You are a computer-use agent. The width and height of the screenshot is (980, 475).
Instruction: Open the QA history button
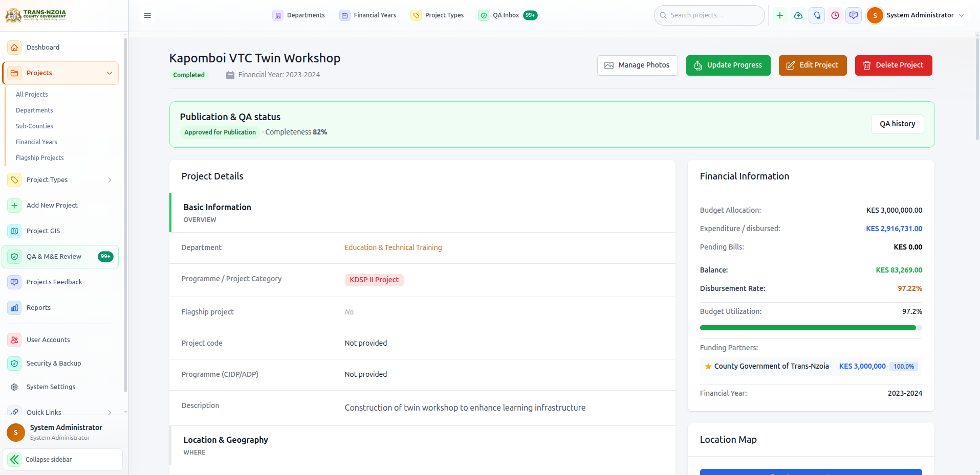898,124
